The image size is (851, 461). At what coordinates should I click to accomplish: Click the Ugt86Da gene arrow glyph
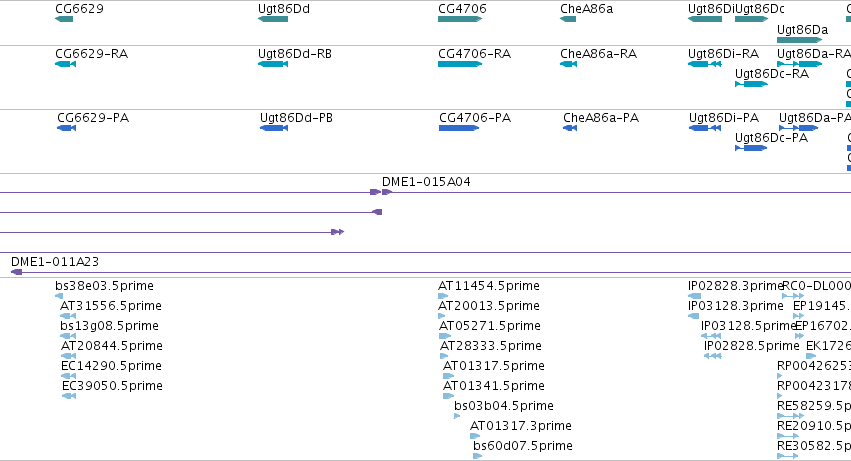(799, 40)
